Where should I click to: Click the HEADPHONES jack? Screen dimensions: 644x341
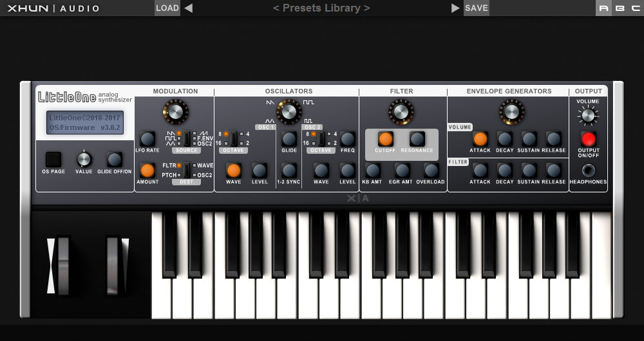(588, 170)
